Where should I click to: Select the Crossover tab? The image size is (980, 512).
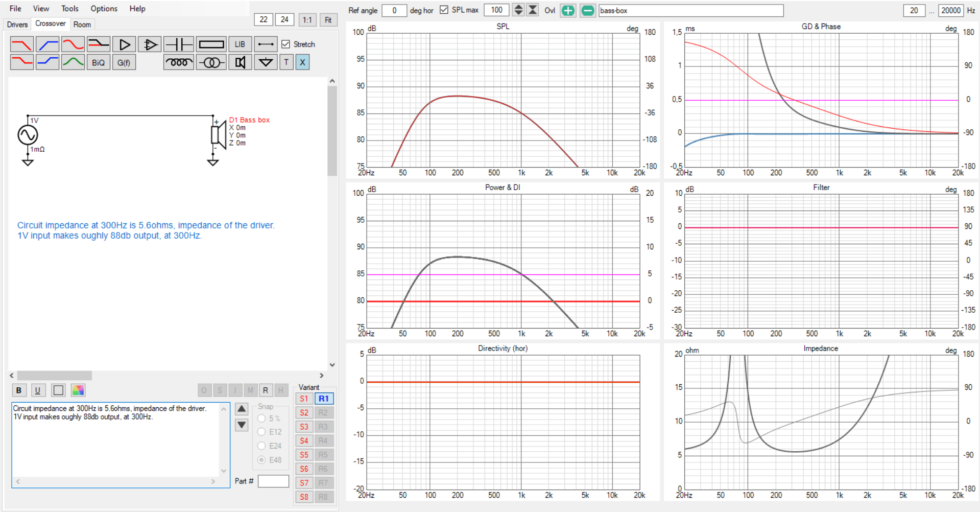pyautogui.click(x=51, y=24)
